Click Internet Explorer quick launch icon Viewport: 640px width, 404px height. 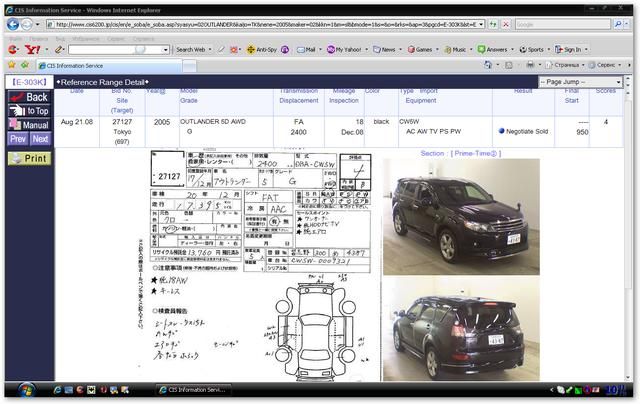coord(57,390)
